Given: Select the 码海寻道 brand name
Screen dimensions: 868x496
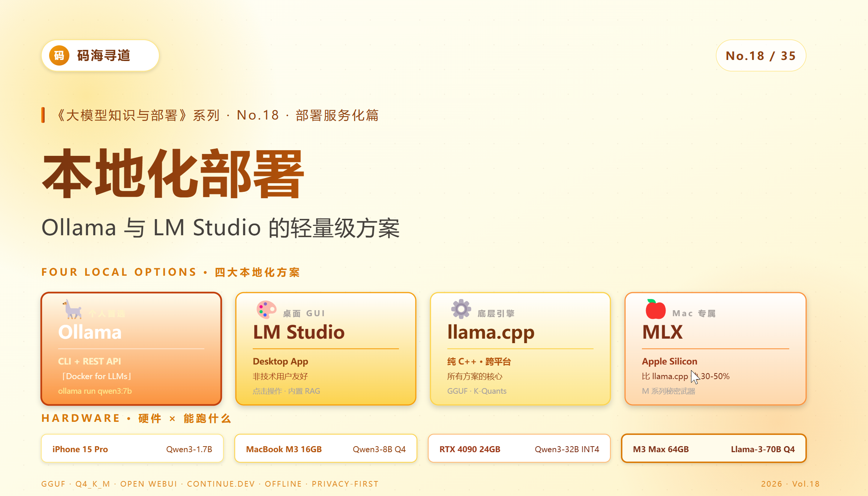Looking at the screenshot, I should (103, 55).
